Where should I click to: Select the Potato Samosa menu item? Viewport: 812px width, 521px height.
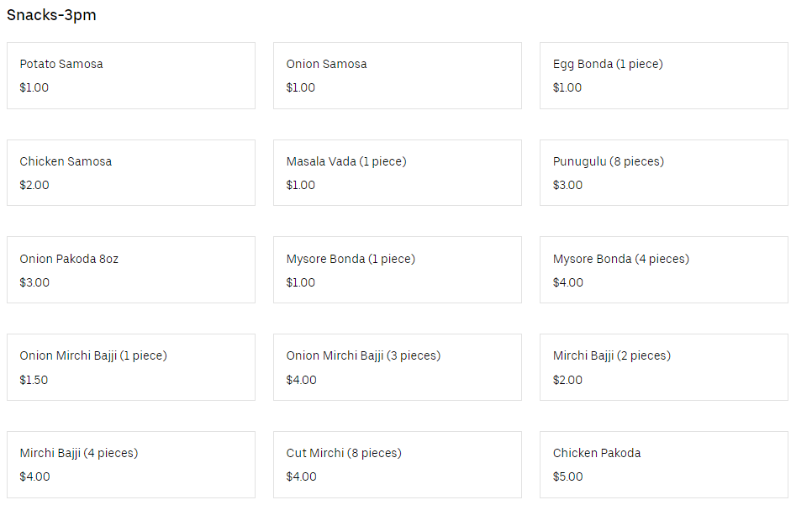pyautogui.click(x=130, y=76)
